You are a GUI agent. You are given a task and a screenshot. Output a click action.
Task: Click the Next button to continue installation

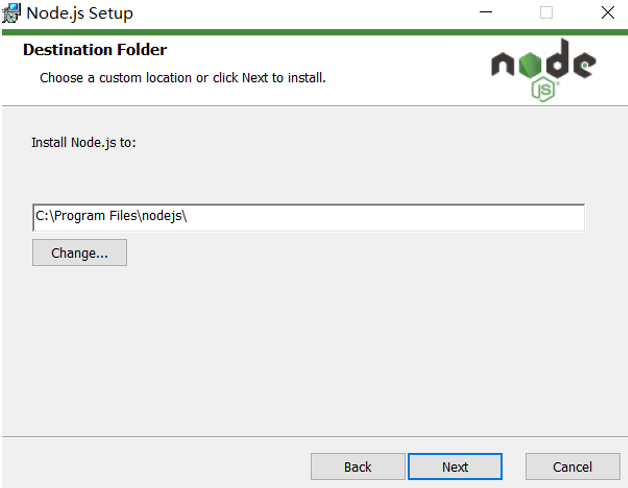coord(455,466)
